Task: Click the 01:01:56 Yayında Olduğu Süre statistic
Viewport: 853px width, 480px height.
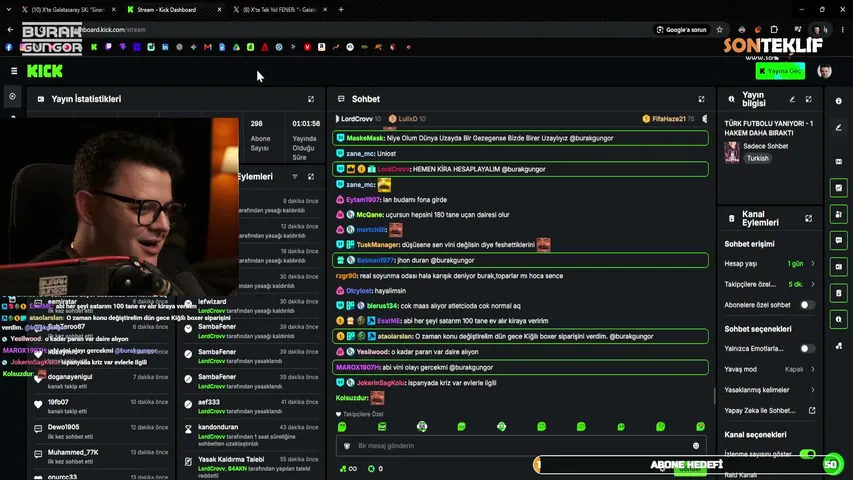Action: tap(305, 140)
